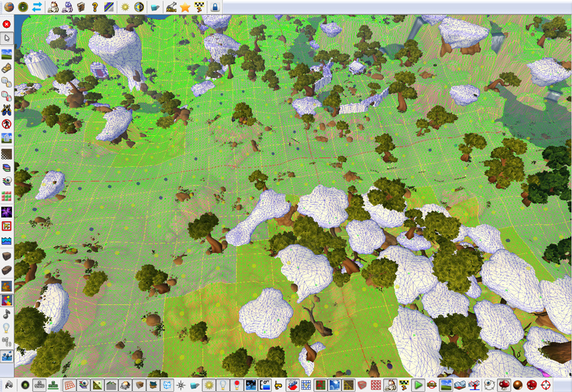Click the red wireframe box icon
This screenshot has width=572, height=392.
362,385
